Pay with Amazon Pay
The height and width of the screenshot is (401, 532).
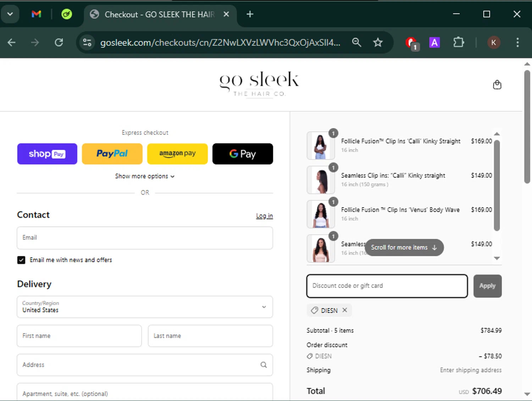pyautogui.click(x=177, y=154)
